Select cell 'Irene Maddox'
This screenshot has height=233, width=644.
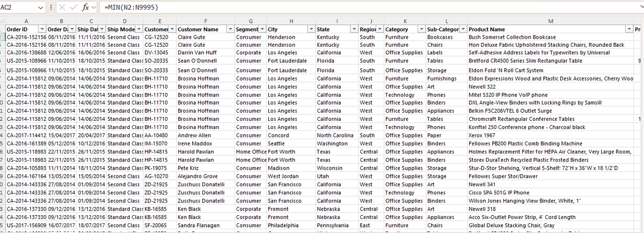[x=205, y=144]
